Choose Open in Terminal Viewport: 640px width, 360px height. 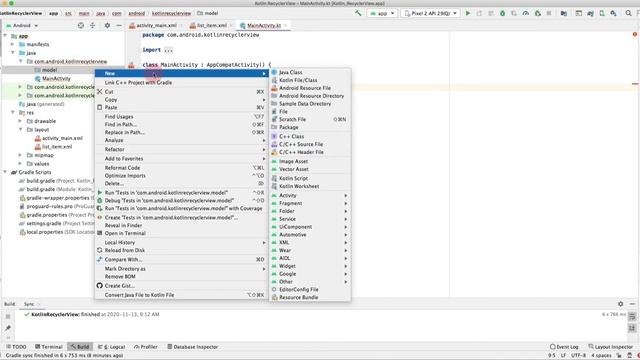point(182,233)
